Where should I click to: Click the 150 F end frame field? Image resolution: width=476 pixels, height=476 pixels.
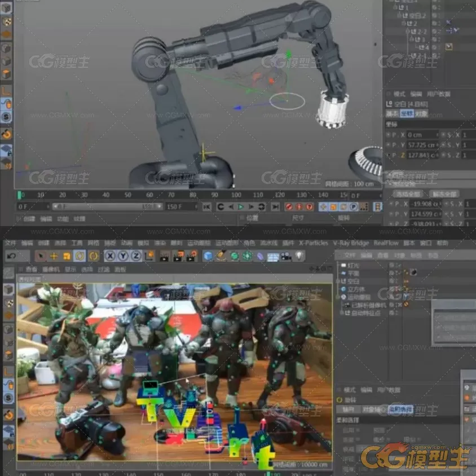[x=182, y=207]
